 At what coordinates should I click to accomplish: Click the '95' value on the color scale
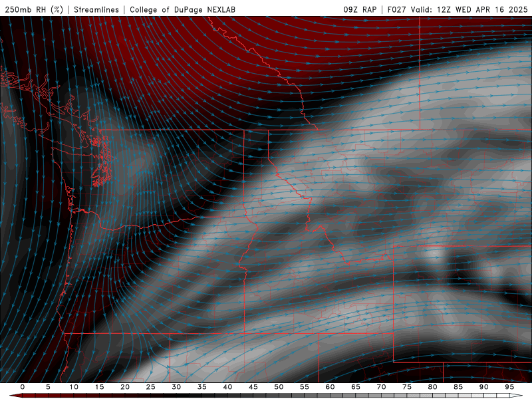[x=509, y=387]
